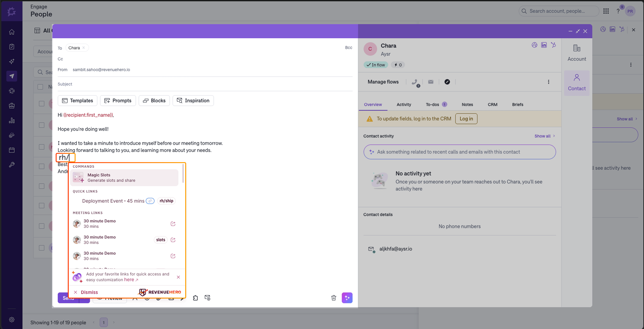Switch side panel to Account view
The image size is (644, 329).
click(x=577, y=53)
